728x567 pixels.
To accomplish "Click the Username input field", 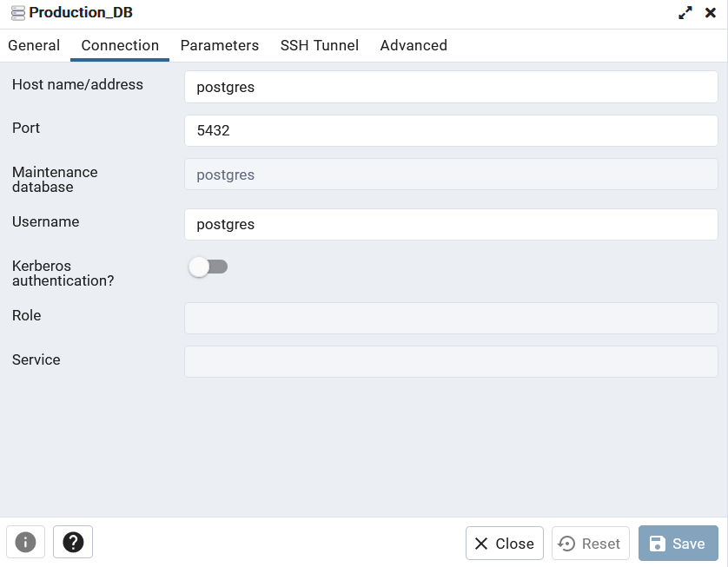I will (x=451, y=224).
